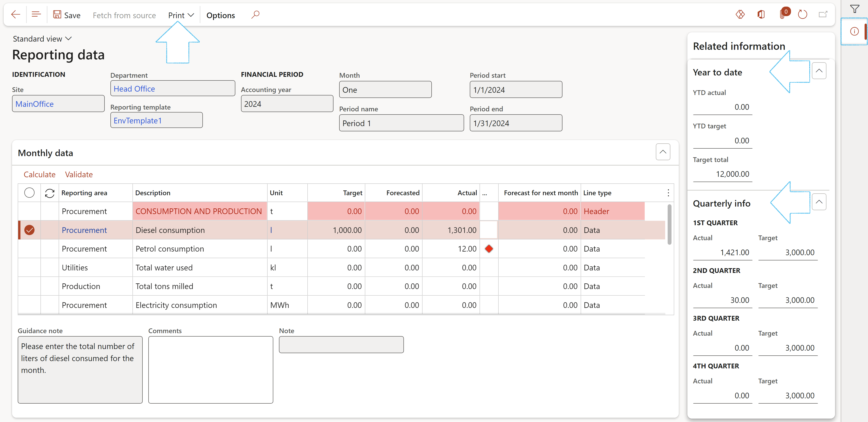Open the Standard view dropdown
The width and height of the screenshot is (868, 422).
click(x=42, y=39)
